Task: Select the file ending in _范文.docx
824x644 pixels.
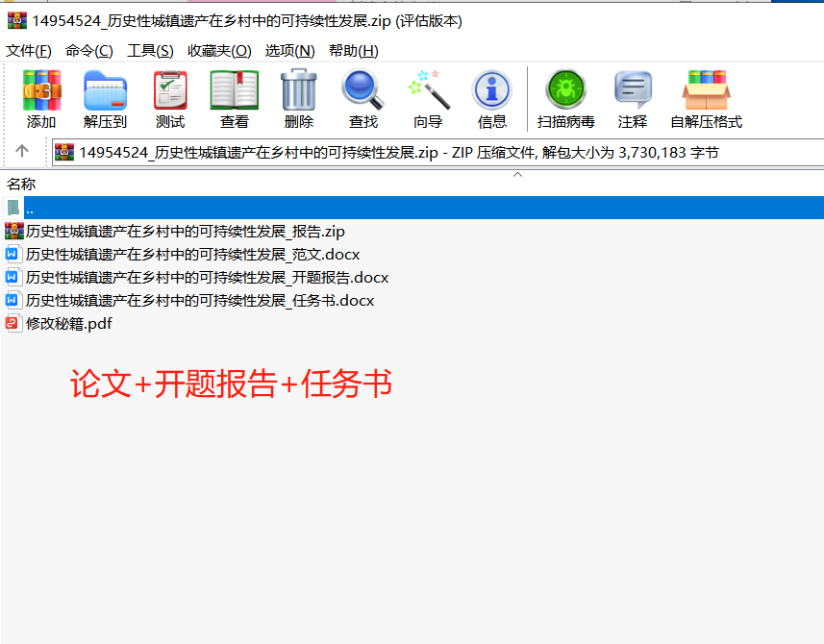Action: 193,255
